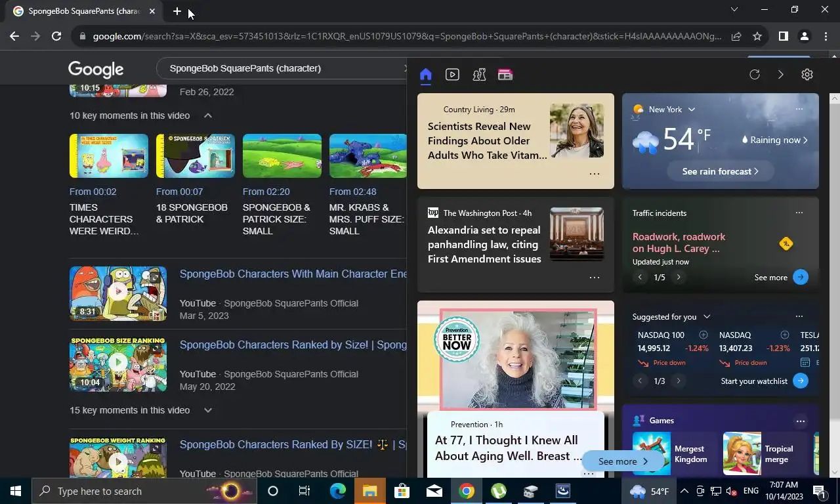840x504 pixels.
Task: Share this page from address bar
Action: coord(736,37)
